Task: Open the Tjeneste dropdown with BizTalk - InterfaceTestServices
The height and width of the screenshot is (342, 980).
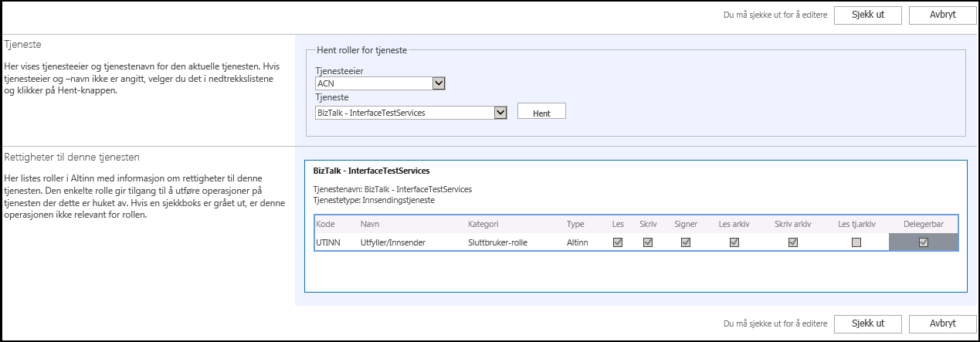Action: click(x=412, y=112)
